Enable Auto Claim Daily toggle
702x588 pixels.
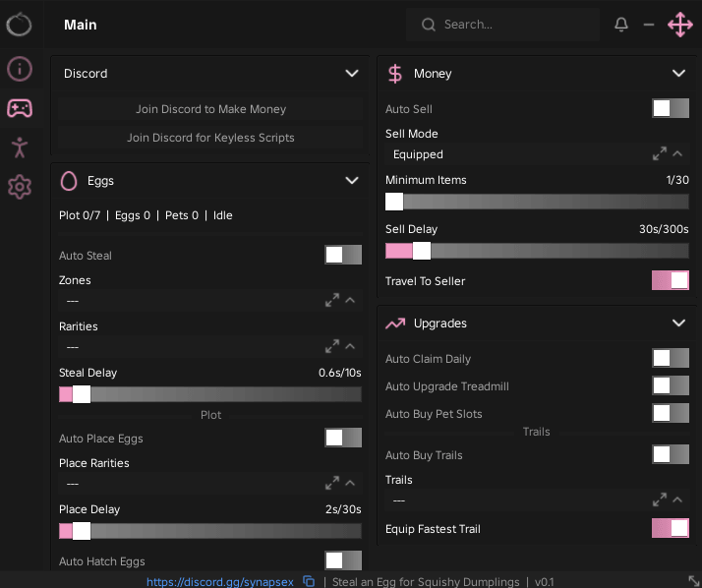point(671,358)
